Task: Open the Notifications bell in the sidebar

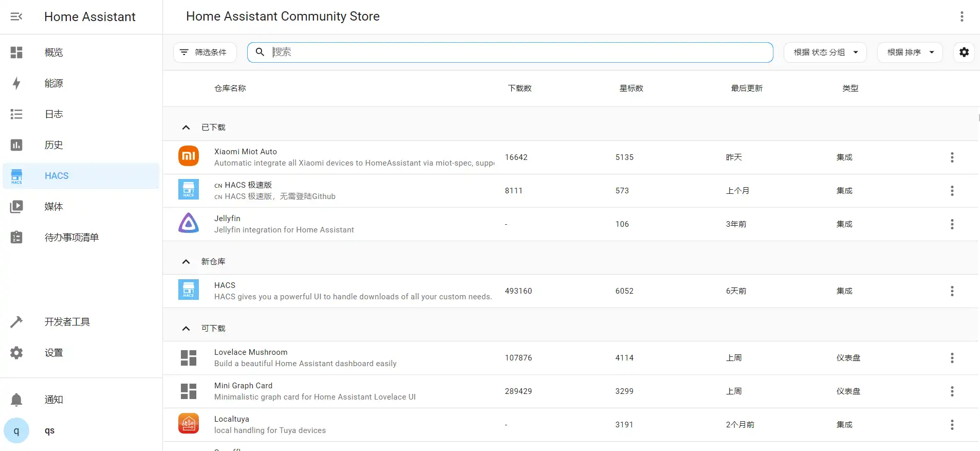Action: (16, 400)
